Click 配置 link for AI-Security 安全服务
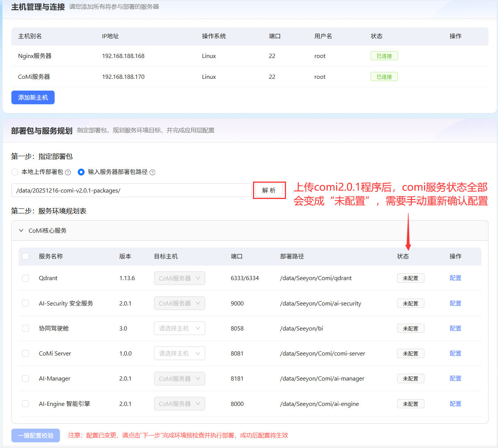498x448 pixels. [x=455, y=303]
